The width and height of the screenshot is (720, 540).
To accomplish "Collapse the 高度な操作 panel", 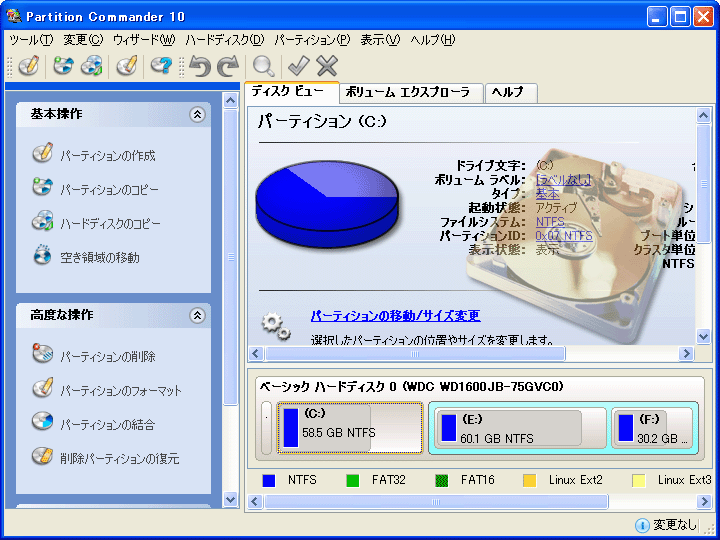I will (x=197, y=315).
